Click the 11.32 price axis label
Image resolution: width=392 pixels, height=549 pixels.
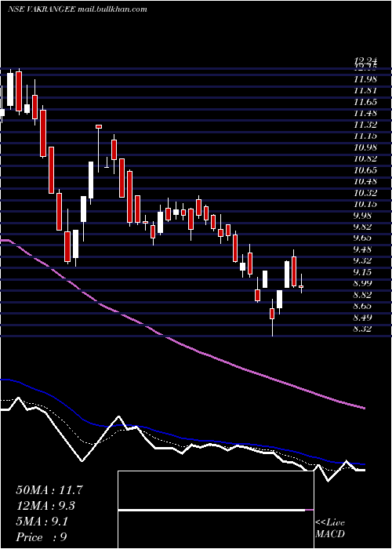pyautogui.click(x=366, y=125)
